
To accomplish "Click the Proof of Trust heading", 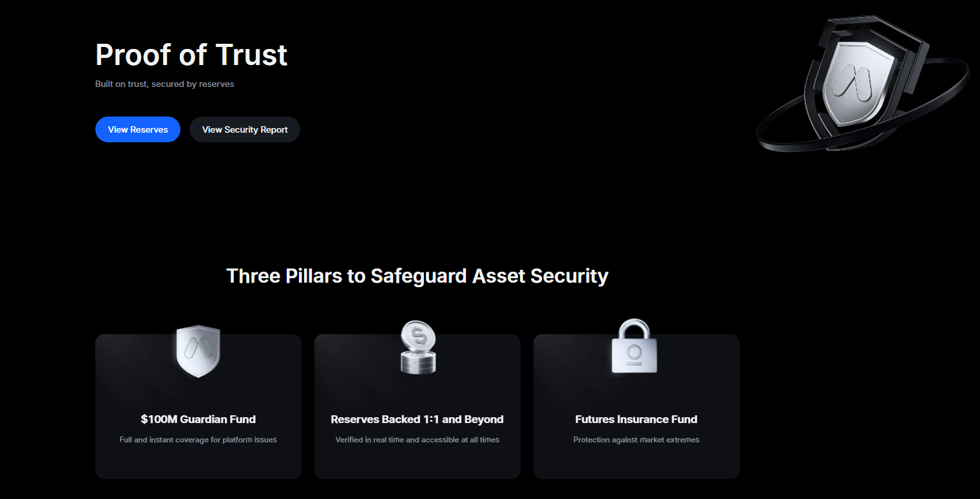I will 191,55.
